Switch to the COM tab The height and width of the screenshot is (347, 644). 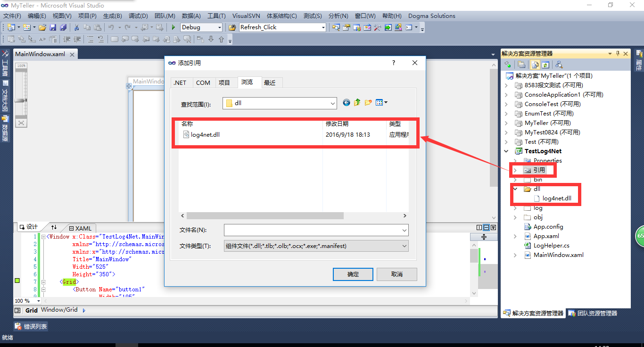pos(203,83)
